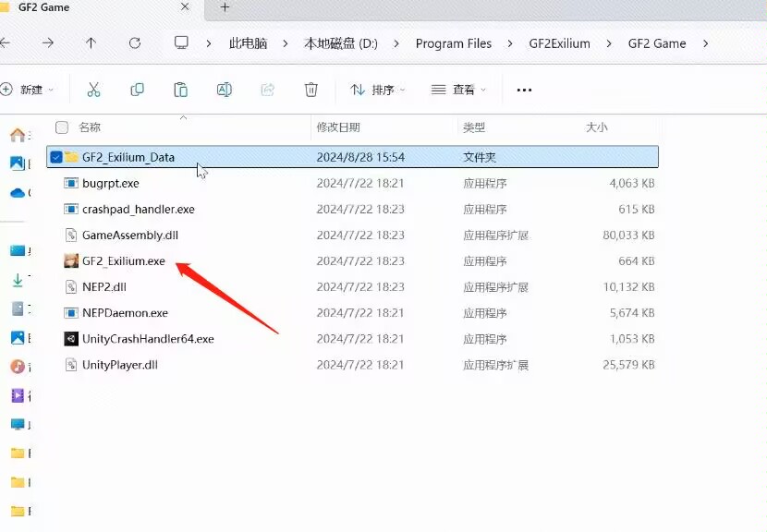Add a new tab with plus button
This screenshot has width=767, height=532.
(225, 7)
